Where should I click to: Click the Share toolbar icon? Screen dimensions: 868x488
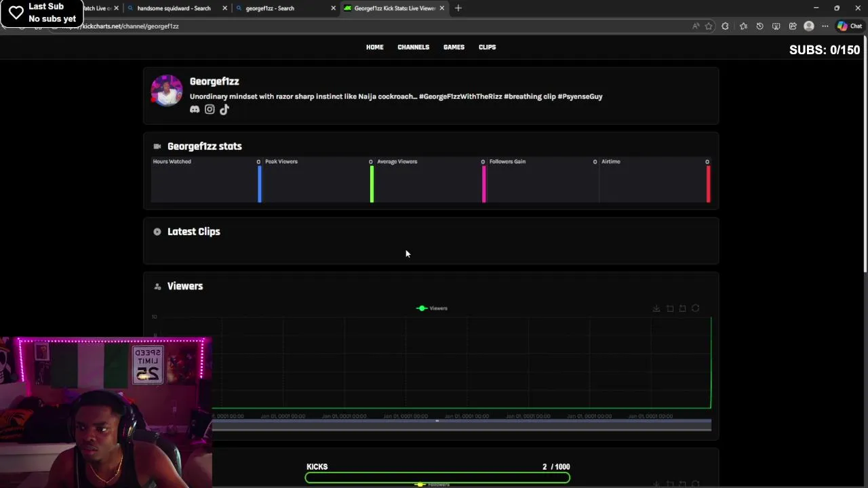[x=793, y=26]
